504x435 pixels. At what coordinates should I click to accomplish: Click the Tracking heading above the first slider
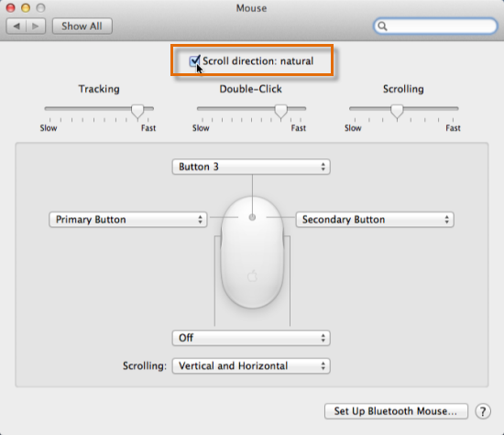pos(99,89)
